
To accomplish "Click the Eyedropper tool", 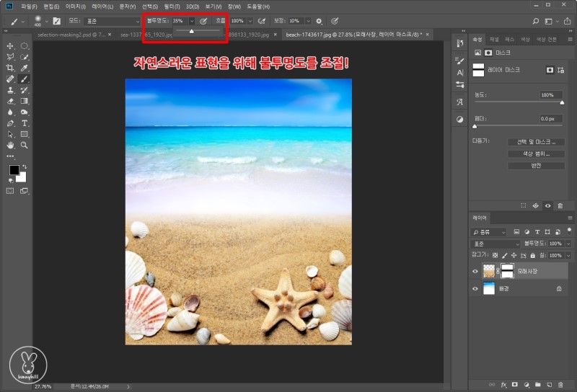I will [x=25, y=68].
